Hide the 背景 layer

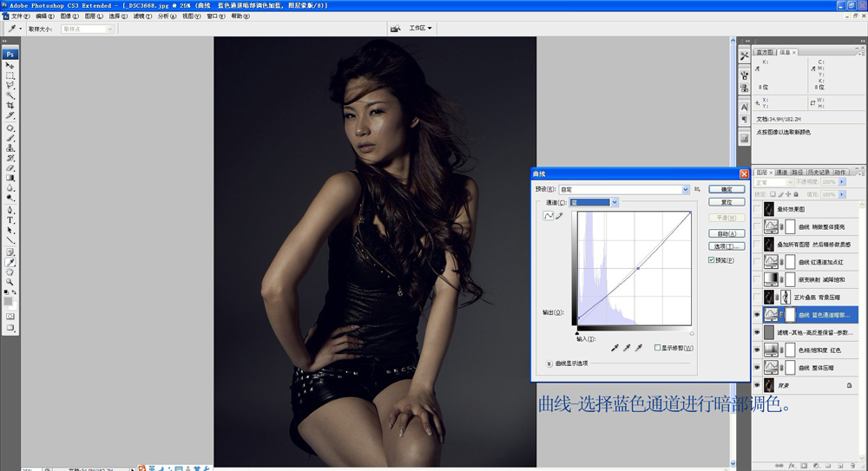click(x=757, y=385)
